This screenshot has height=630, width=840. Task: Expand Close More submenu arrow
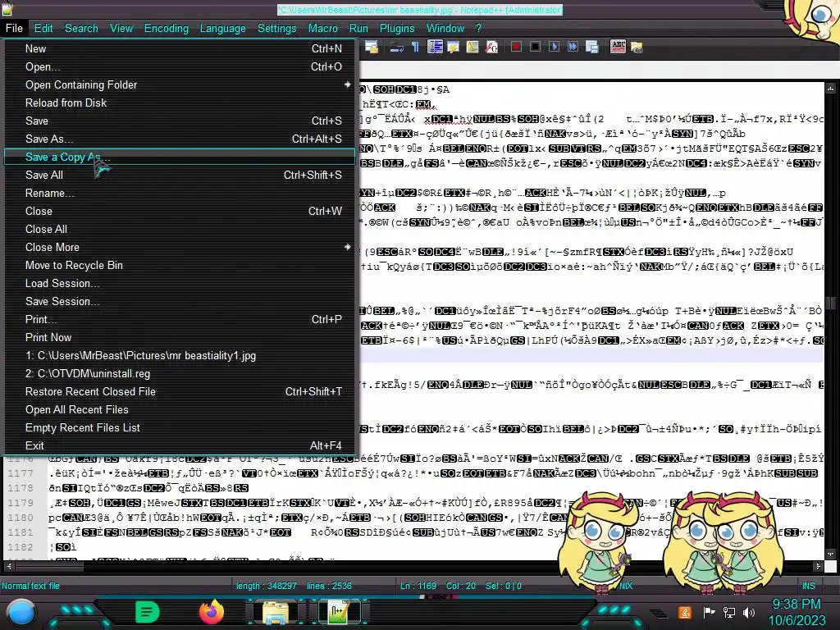tap(347, 247)
